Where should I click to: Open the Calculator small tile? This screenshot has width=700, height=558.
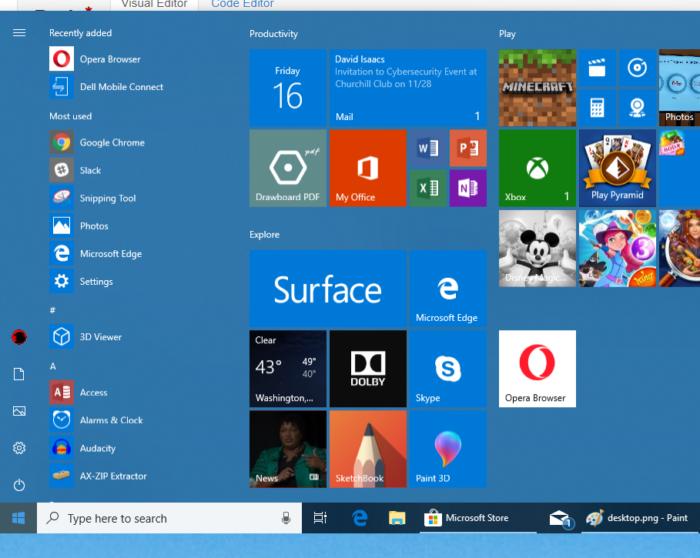coord(597,107)
